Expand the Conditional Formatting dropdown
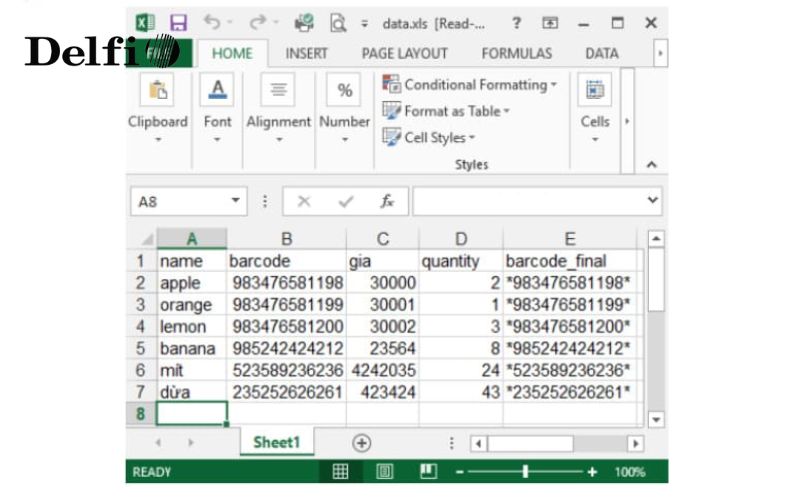 pos(470,85)
